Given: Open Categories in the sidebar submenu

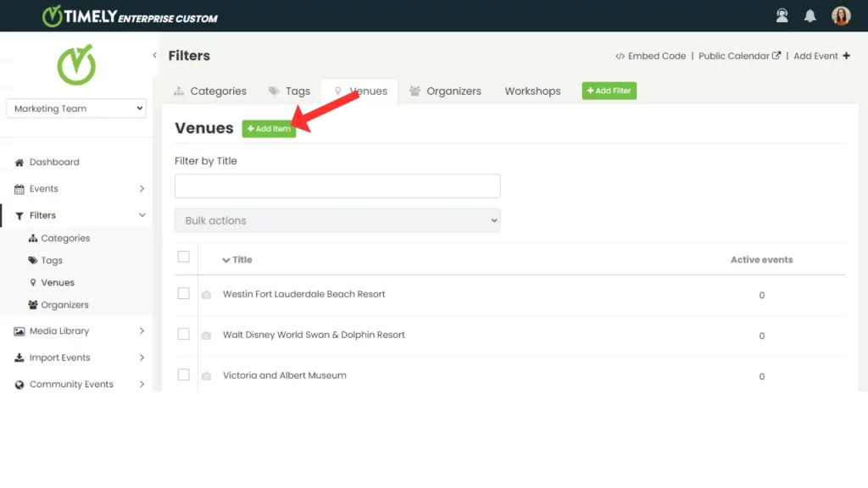Looking at the screenshot, I should click(x=65, y=238).
